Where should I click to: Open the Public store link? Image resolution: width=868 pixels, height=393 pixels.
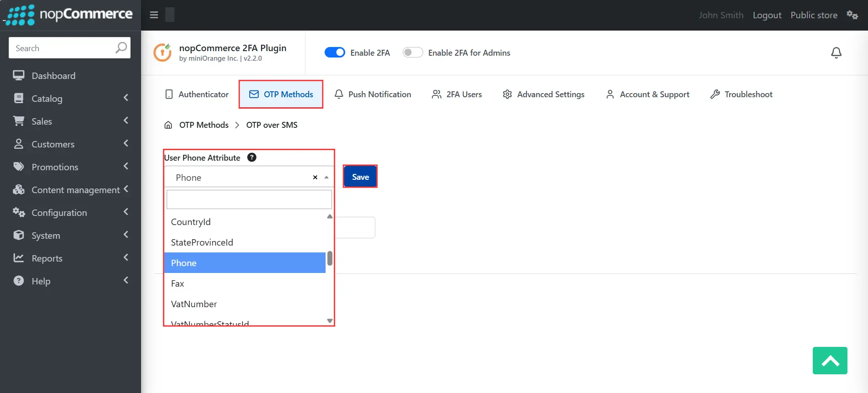[x=814, y=15]
